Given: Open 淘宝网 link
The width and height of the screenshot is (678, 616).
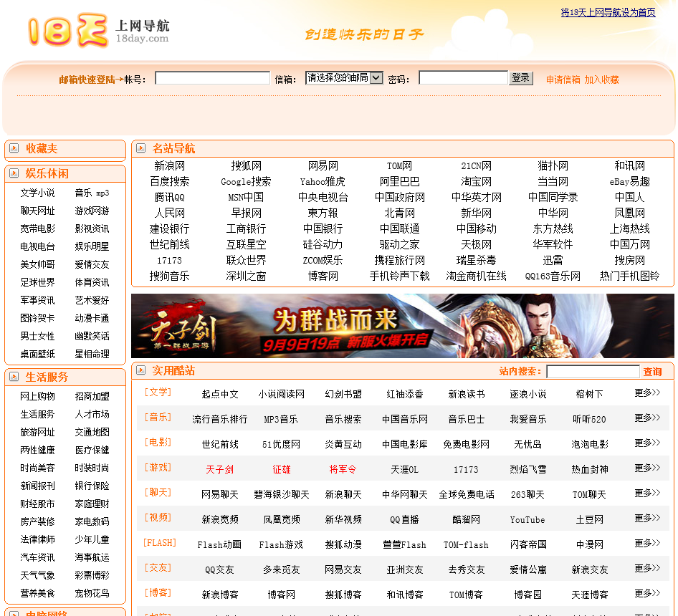Looking at the screenshot, I should (476, 181).
